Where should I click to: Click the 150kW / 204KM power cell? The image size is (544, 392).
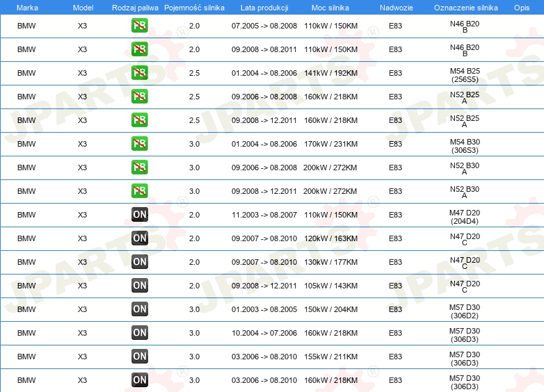pos(330,309)
